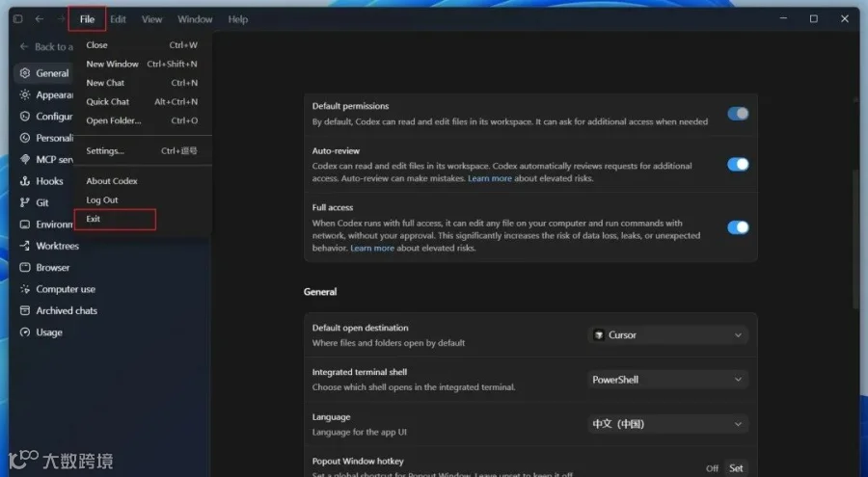Click the Worktrees icon in sidebar
The height and width of the screenshot is (477, 868).
click(25, 246)
